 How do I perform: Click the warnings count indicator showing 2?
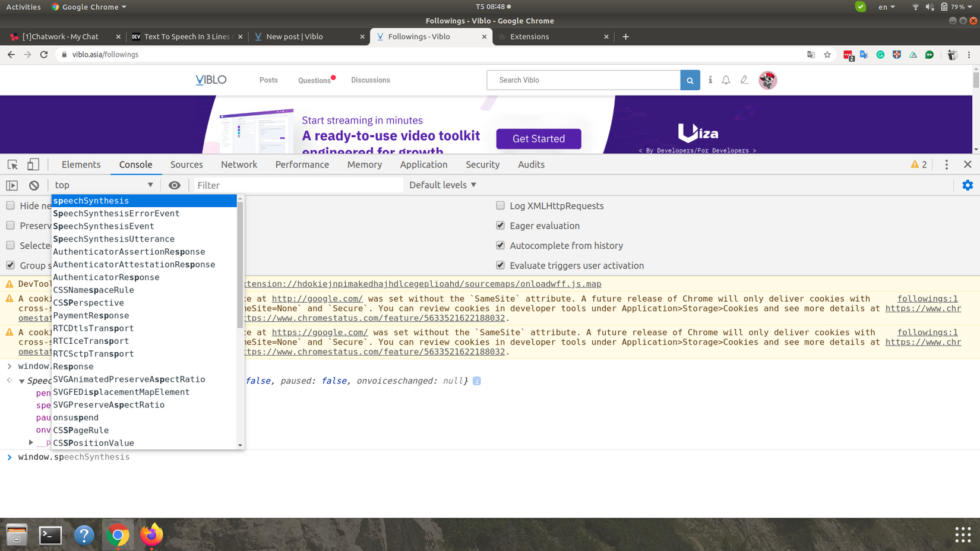tap(919, 164)
